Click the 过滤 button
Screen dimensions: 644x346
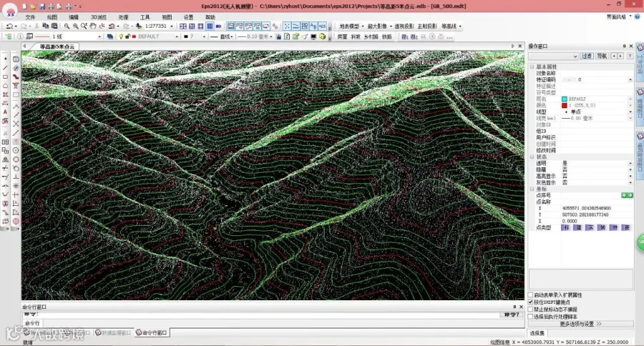(x=587, y=56)
